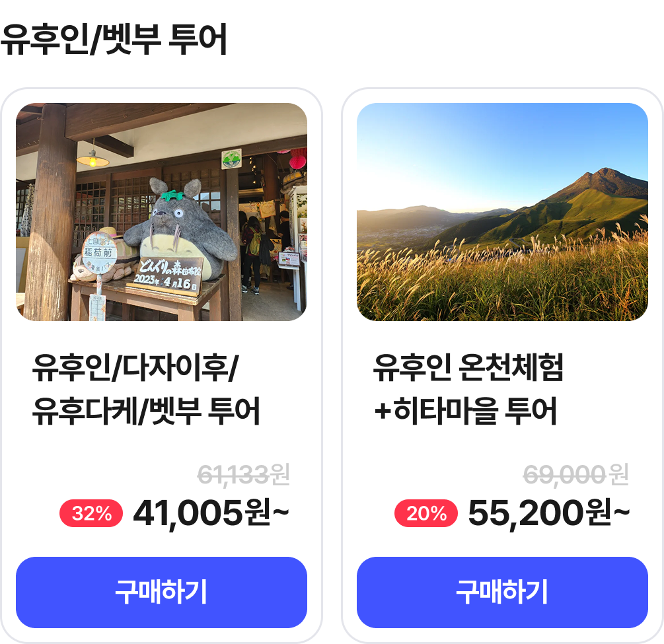Click the wooden 2023年 4月16日 date sign
This screenshot has height=644, width=664.
coord(168,274)
